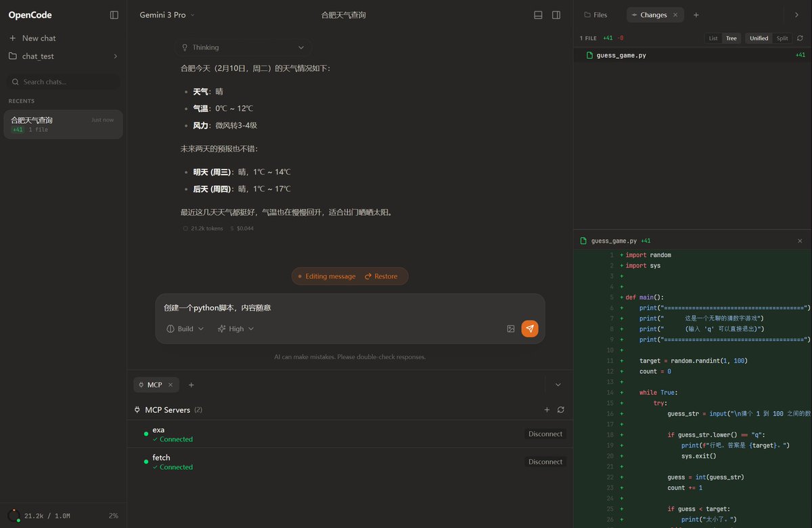Click the exa server name
This screenshot has height=528, width=812.
pos(158,430)
